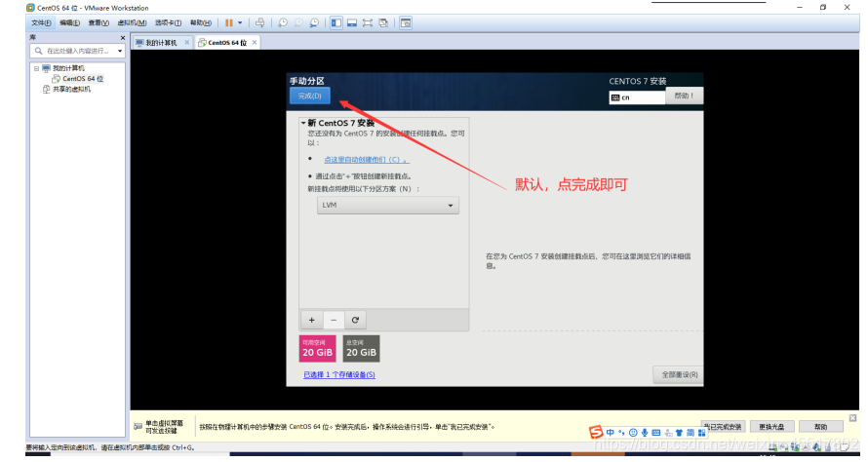This screenshot has width=868, height=462.
Task: Click the 更换光盘 button
Action: [x=771, y=427]
